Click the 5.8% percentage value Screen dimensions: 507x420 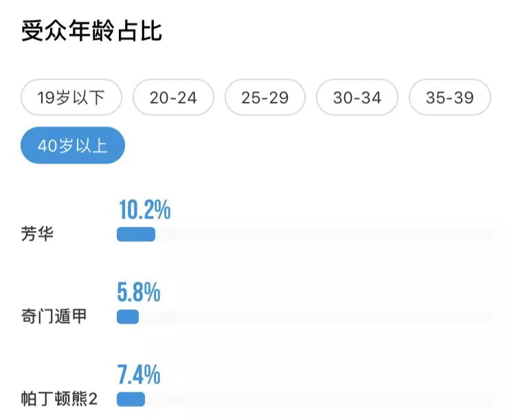(x=139, y=292)
